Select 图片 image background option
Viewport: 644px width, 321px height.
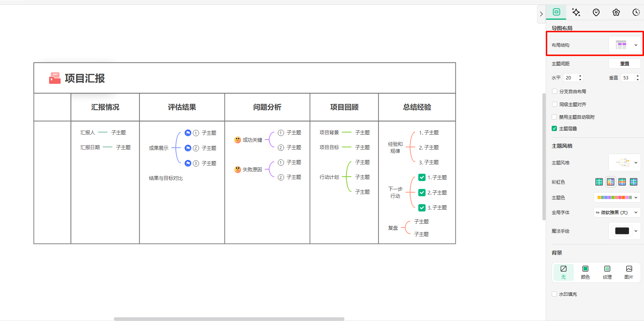tap(629, 272)
